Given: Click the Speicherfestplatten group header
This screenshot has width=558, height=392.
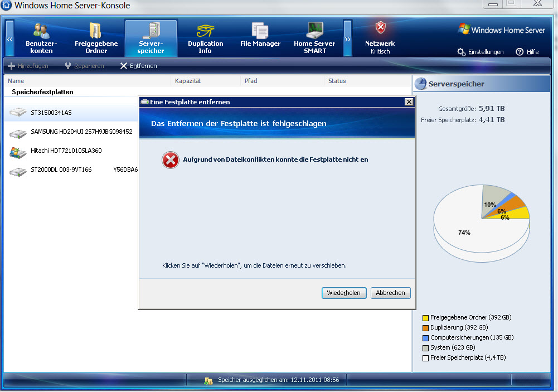Looking at the screenshot, I should [x=43, y=92].
